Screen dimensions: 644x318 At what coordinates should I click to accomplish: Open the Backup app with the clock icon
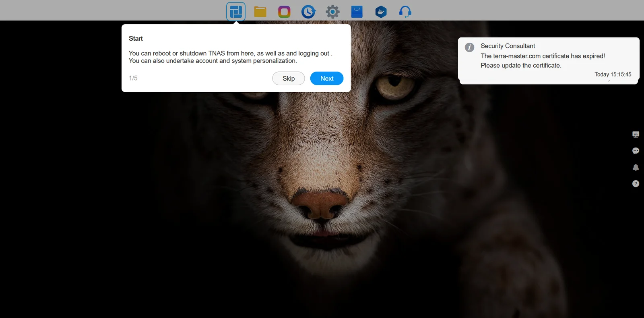click(x=308, y=12)
